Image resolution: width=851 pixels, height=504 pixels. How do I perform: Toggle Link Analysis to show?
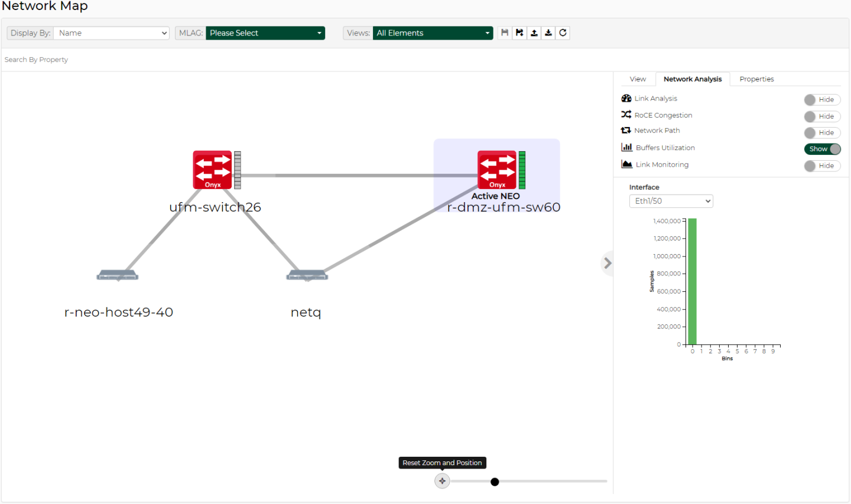[821, 100]
